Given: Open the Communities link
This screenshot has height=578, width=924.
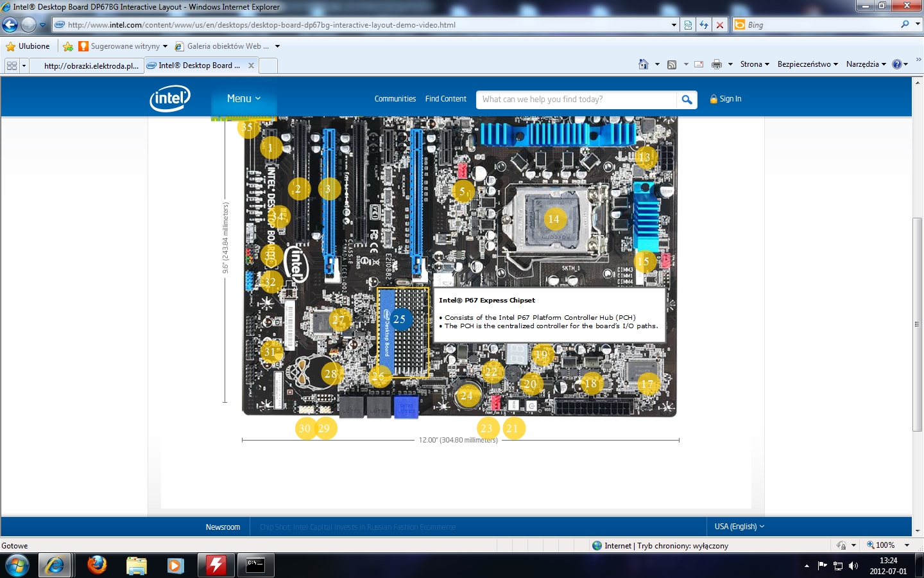Looking at the screenshot, I should coord(395,99).
